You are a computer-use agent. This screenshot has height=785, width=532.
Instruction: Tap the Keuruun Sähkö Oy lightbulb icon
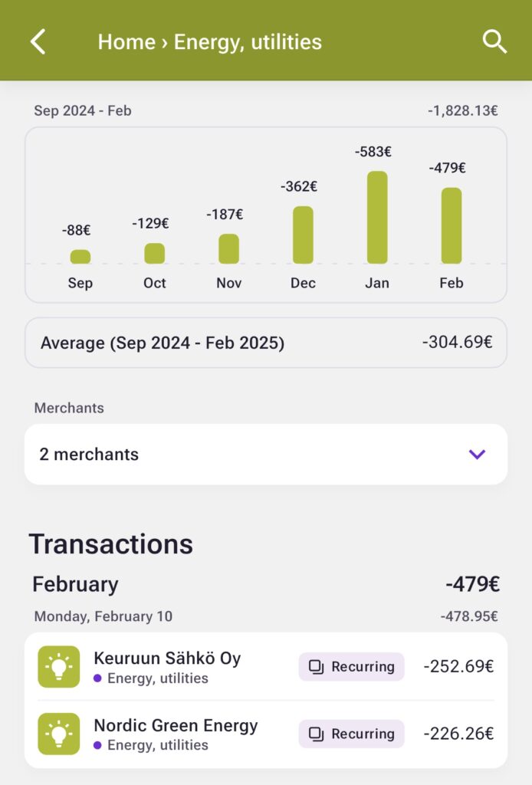pos(59,667)
